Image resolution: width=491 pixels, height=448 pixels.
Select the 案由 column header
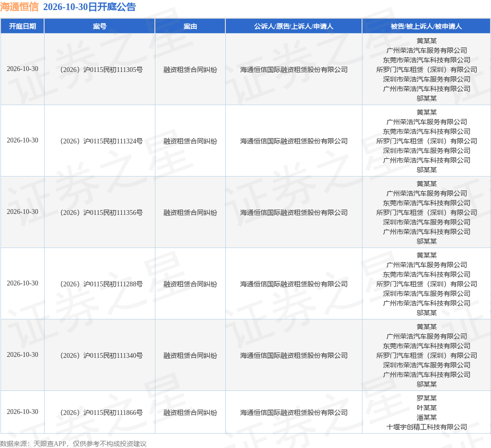click(190, 26)
